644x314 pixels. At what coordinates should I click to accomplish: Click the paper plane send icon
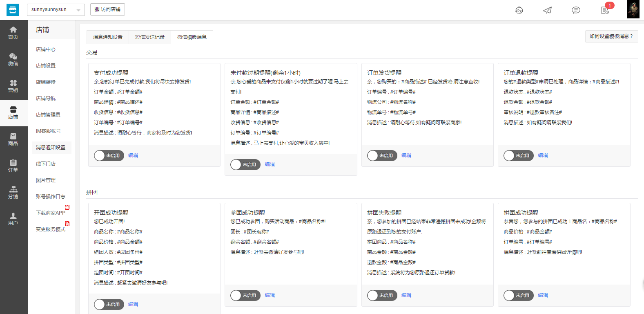(x=547, y=10)
